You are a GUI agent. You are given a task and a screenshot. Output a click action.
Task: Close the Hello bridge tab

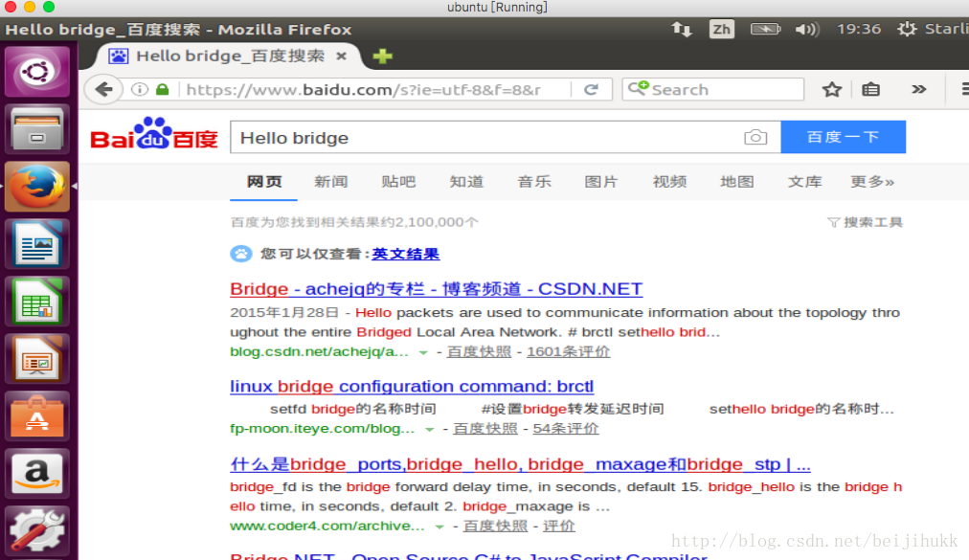tap(341, 56)
